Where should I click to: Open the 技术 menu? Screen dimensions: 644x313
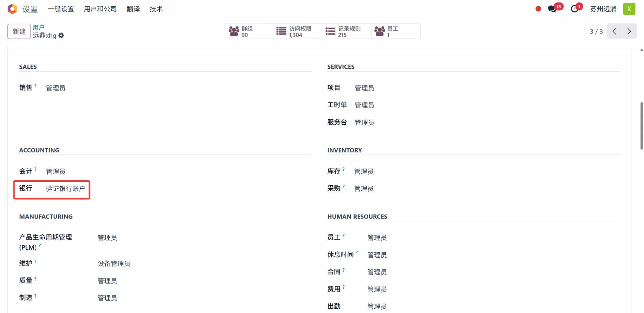coord(156,9)
